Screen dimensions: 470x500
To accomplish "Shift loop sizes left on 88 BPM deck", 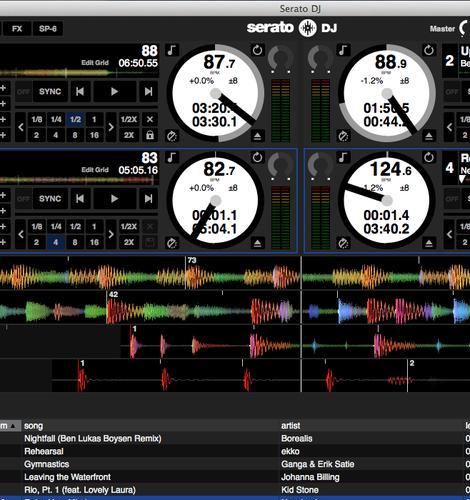I will (x=21, y=127).
